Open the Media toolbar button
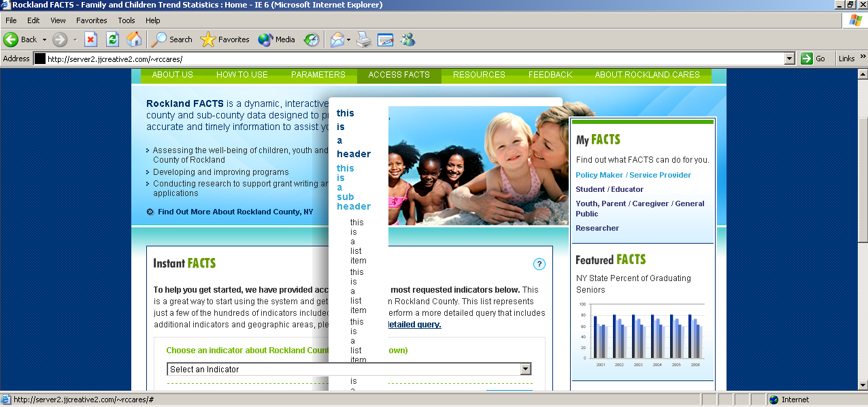 point(276,39)
